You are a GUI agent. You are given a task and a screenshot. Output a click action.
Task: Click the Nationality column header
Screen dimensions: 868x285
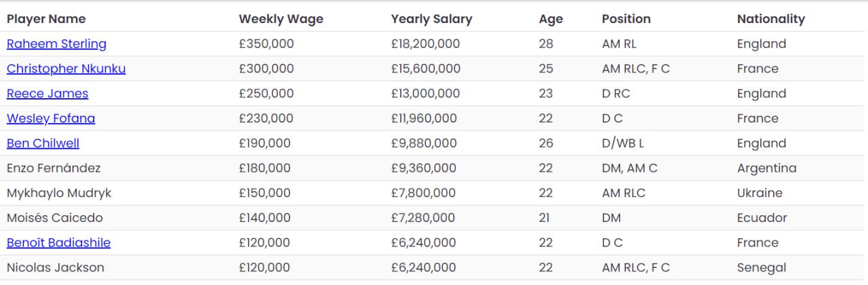click(x=771, y=19)
